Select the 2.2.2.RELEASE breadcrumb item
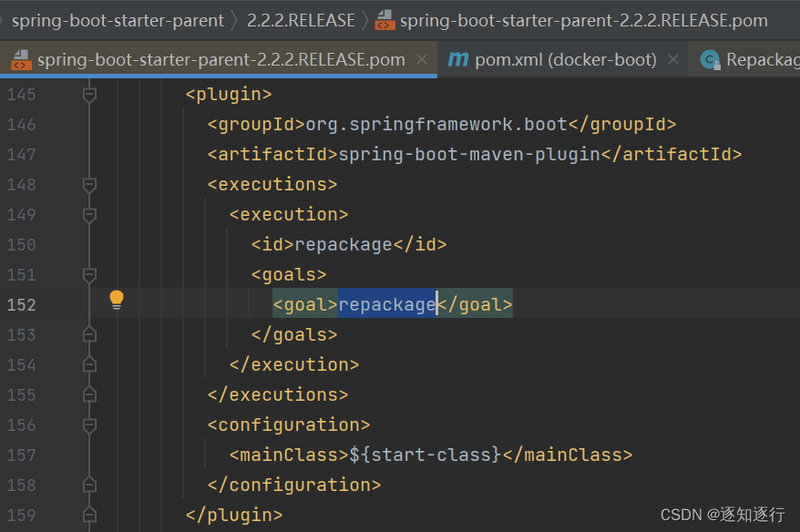The width and height of the screenshot is (800, 532). click(301, 20)
